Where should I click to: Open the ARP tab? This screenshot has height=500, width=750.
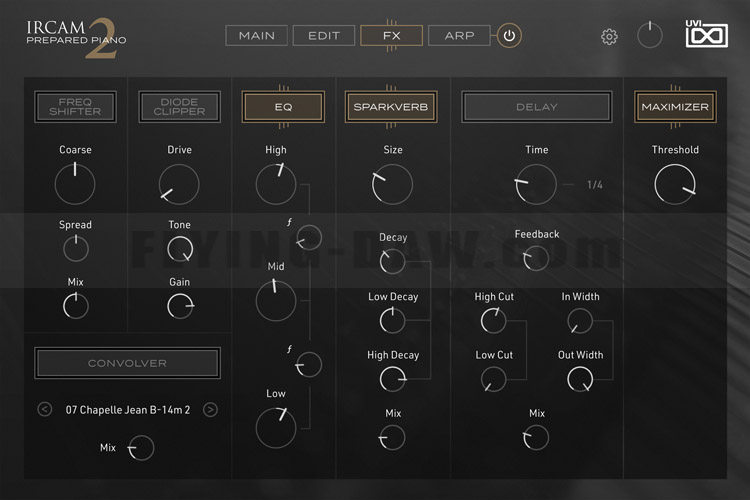(459, 36)
